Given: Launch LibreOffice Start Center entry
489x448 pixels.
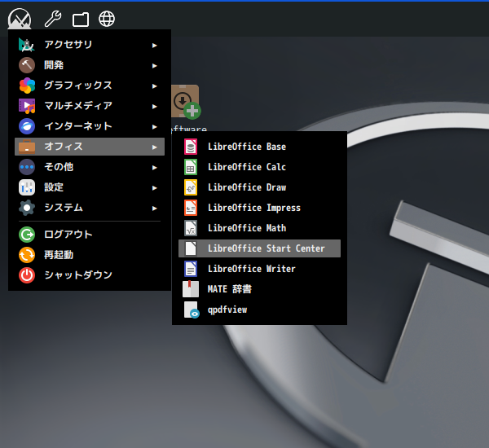Looking at the screenshot, I should coord(259,248).
